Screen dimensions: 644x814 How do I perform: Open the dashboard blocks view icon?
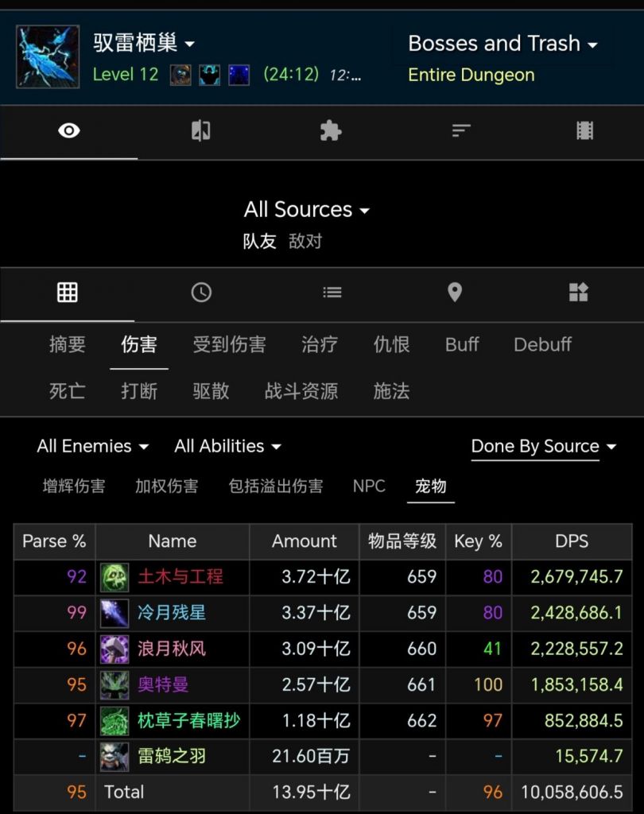578,293
